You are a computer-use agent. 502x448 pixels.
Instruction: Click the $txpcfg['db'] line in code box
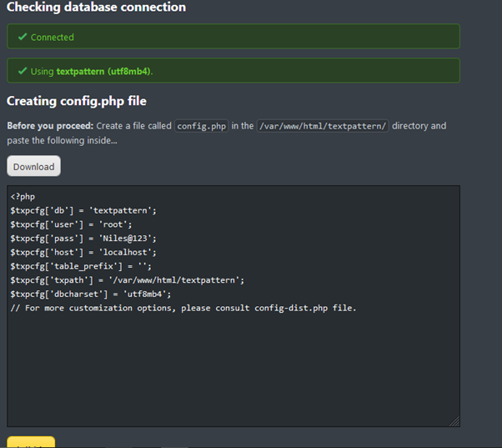tap(83, 210)
